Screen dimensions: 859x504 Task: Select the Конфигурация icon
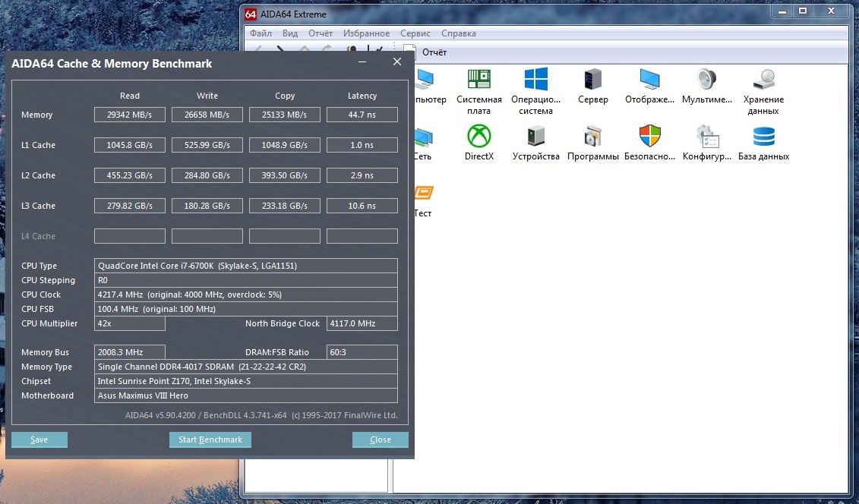point(706,136)
